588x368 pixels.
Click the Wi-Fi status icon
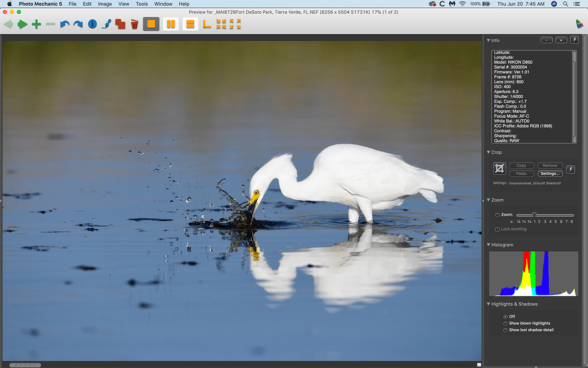point(462,4)
